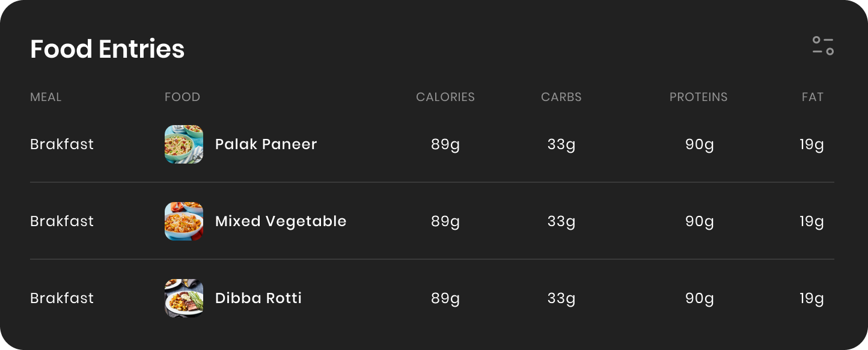This screenshot has width=868, height=350.
Task: Click Brakfast in the Palak Paneer row
Action: pos(62,144)
